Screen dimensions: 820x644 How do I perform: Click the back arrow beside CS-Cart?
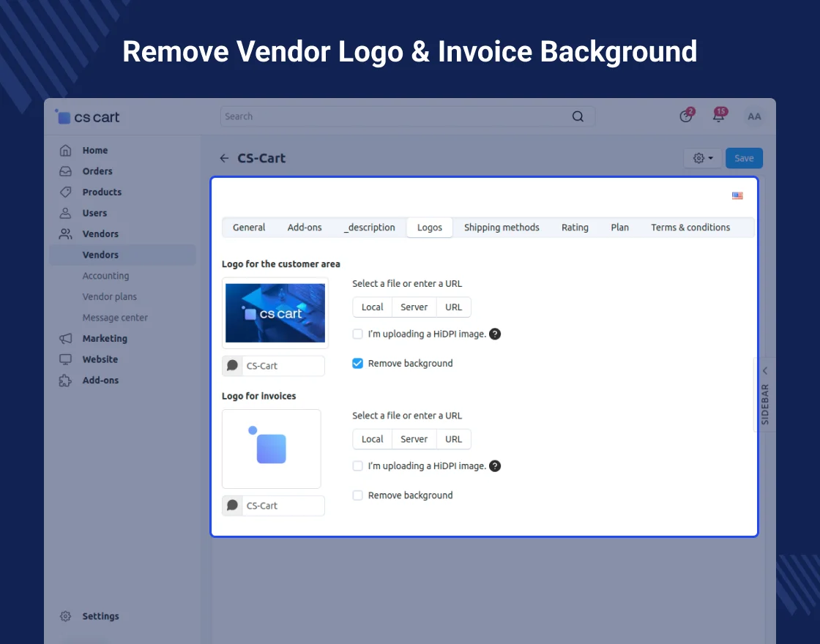[x=224, y=158]
